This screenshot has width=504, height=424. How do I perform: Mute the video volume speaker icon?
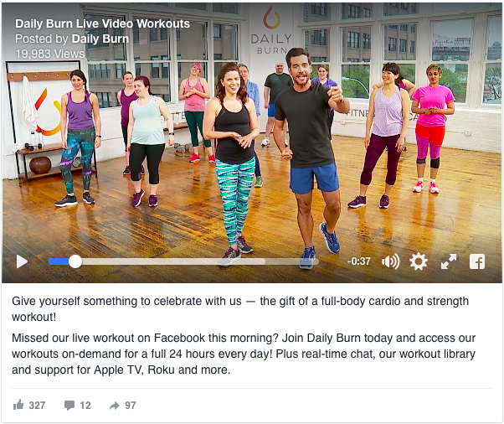[x=390, y=261]
